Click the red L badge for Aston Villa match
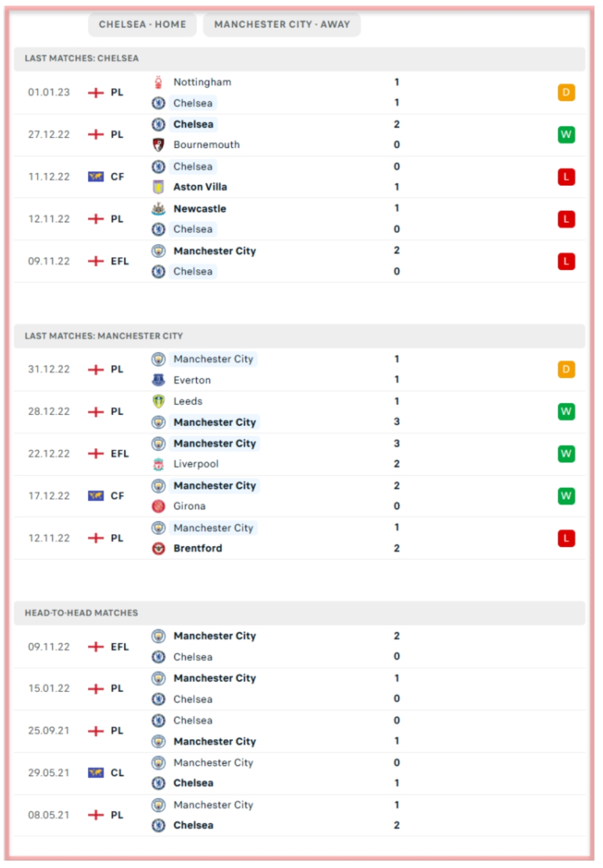Viewport: 603px width, 868px height. (566, 177)
